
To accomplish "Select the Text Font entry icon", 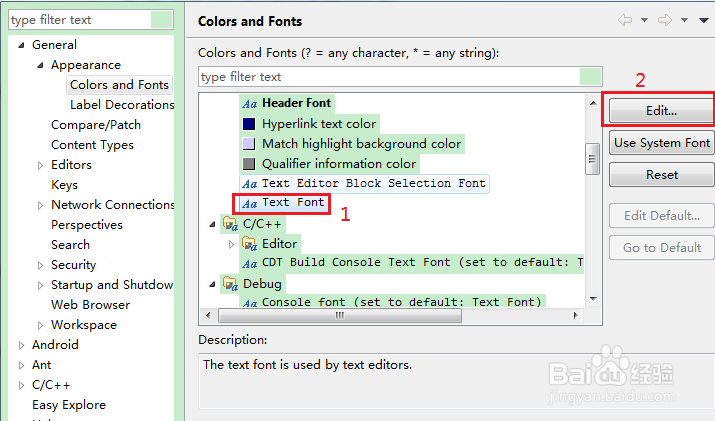I will (249, 203).
